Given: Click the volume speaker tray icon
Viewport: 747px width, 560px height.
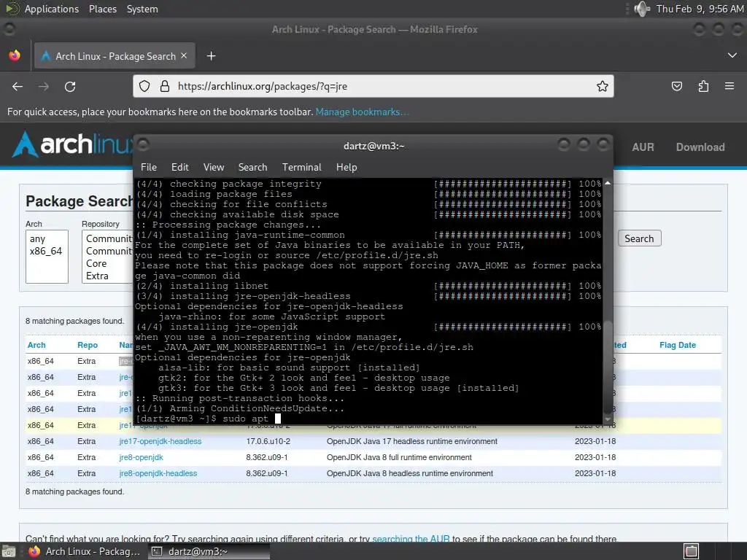Looking at the screenshot, I should tap(642, 9).
